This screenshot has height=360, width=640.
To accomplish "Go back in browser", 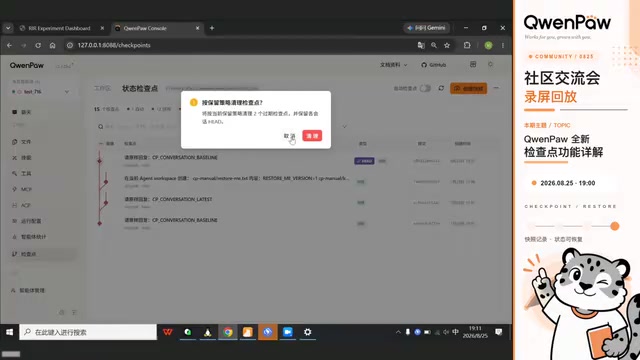I will pyautogui.click(x=9, y=45).
